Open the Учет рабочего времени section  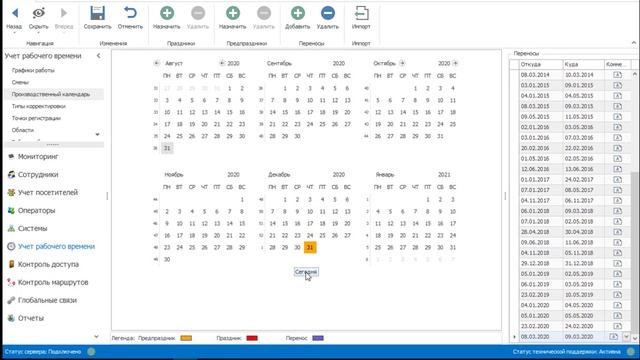(x=56, y=246)
